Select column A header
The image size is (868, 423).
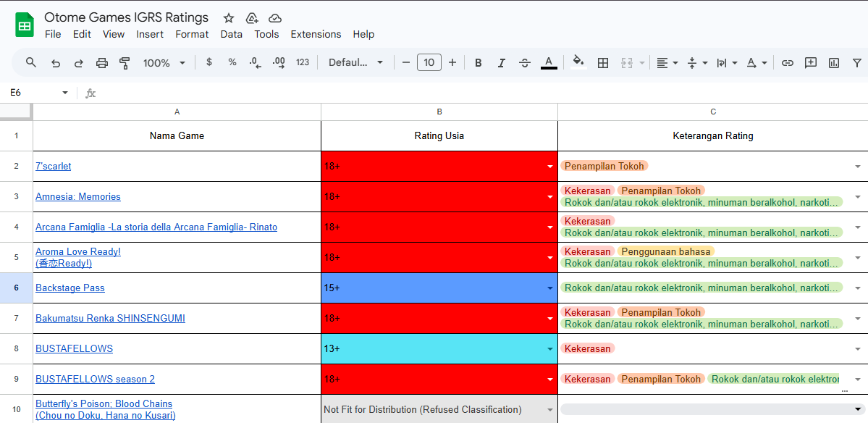coord(177,112)
